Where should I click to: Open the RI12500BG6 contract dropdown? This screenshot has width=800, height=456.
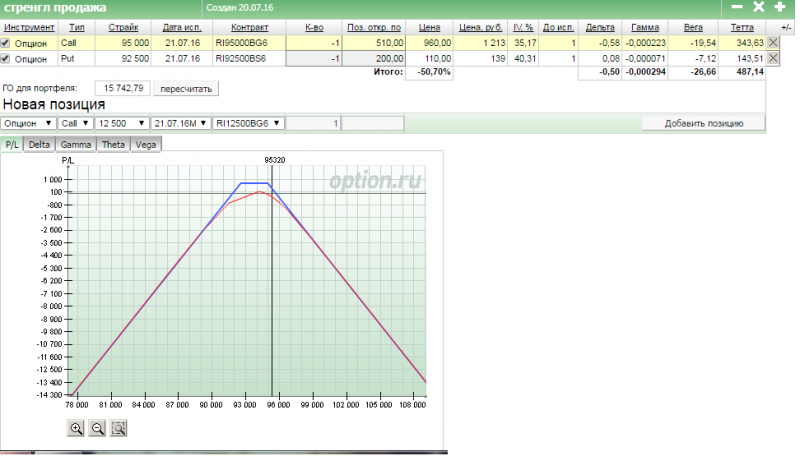pyautogui.click(x=248, y=123)
